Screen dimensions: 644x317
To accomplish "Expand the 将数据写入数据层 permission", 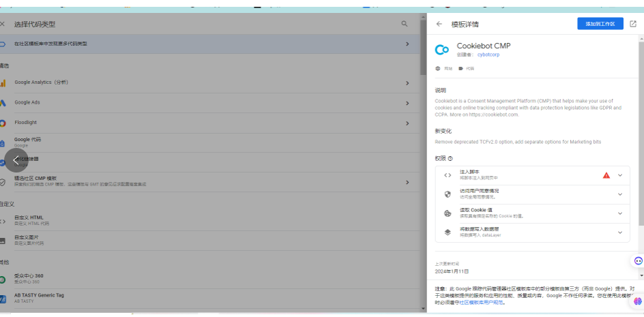I will click(620, 232).
